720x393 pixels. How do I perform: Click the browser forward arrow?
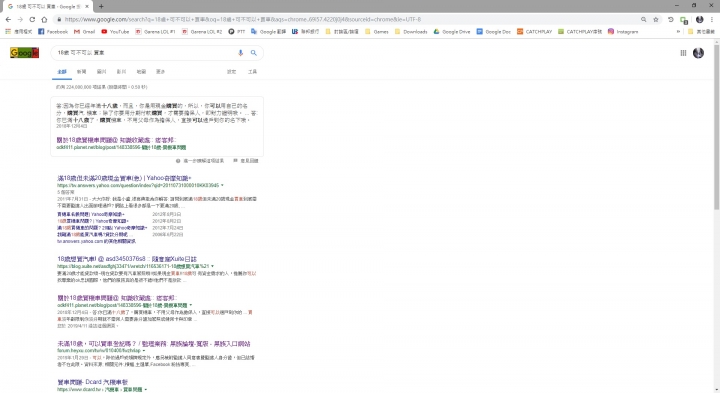(x=20, y=19)
